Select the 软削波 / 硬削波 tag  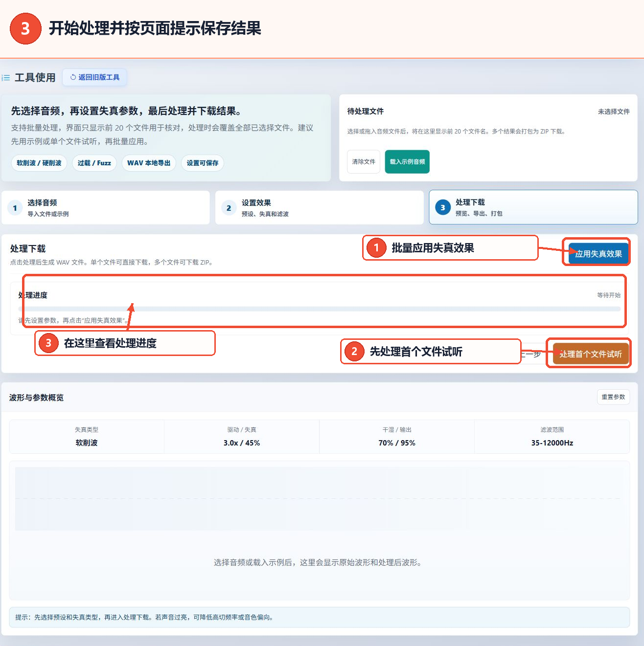pos(39,163)
